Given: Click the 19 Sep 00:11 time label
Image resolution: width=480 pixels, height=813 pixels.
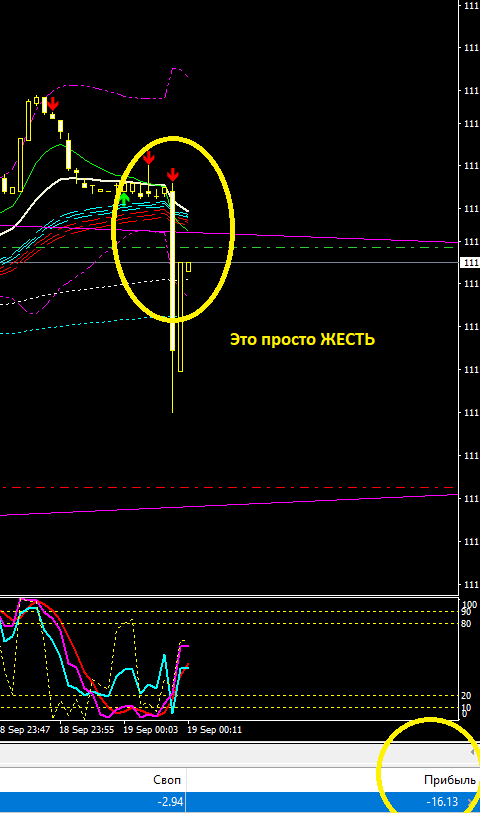Looking at the screenshot, I should 214,730.
